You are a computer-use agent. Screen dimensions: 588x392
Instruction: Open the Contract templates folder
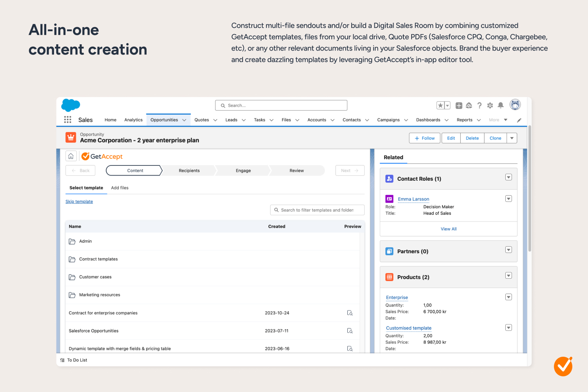(x=98, y=259)
